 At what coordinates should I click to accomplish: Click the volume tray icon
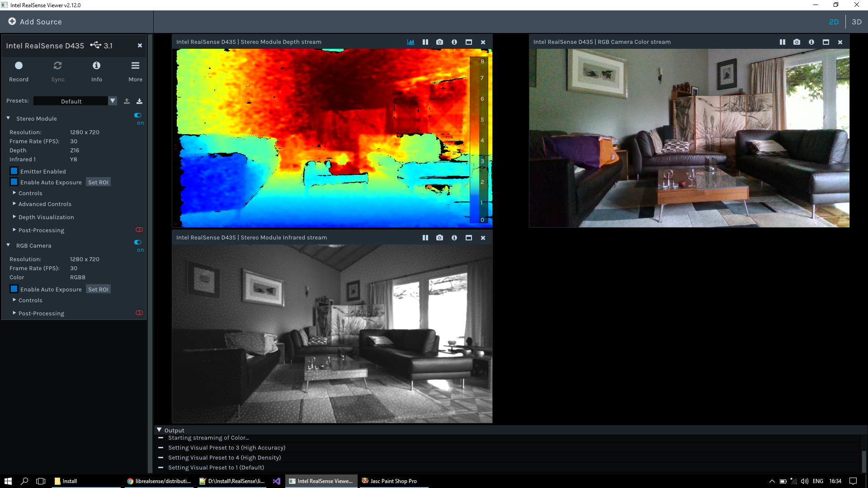tap(805, 481)
